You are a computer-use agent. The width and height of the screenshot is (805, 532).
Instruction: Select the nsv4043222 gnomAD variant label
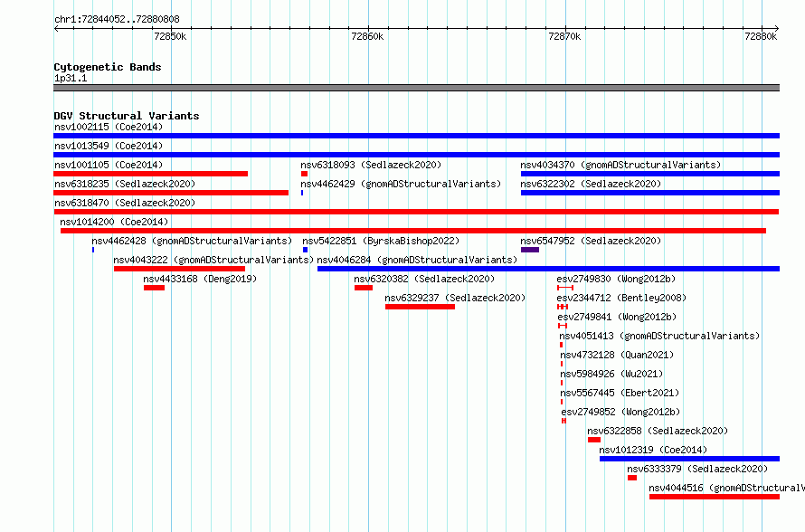[x=213, y=260]
